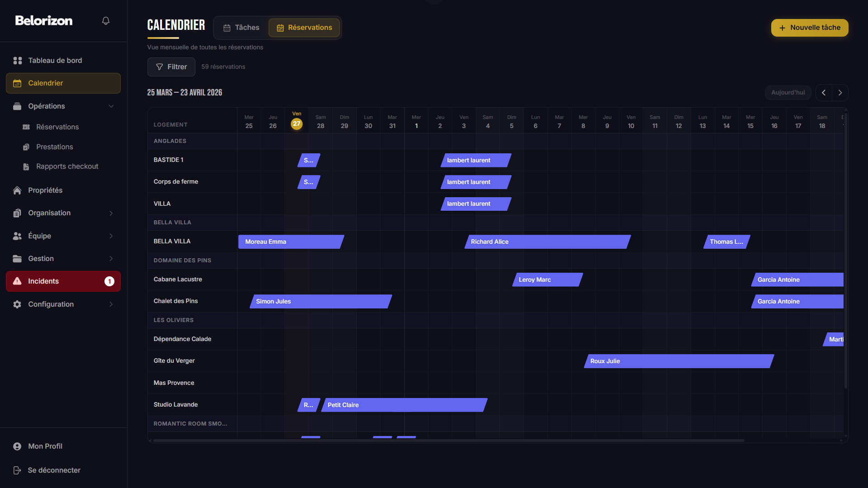Select today's date marker 27

pyautogui.click(x=297, y=124)
